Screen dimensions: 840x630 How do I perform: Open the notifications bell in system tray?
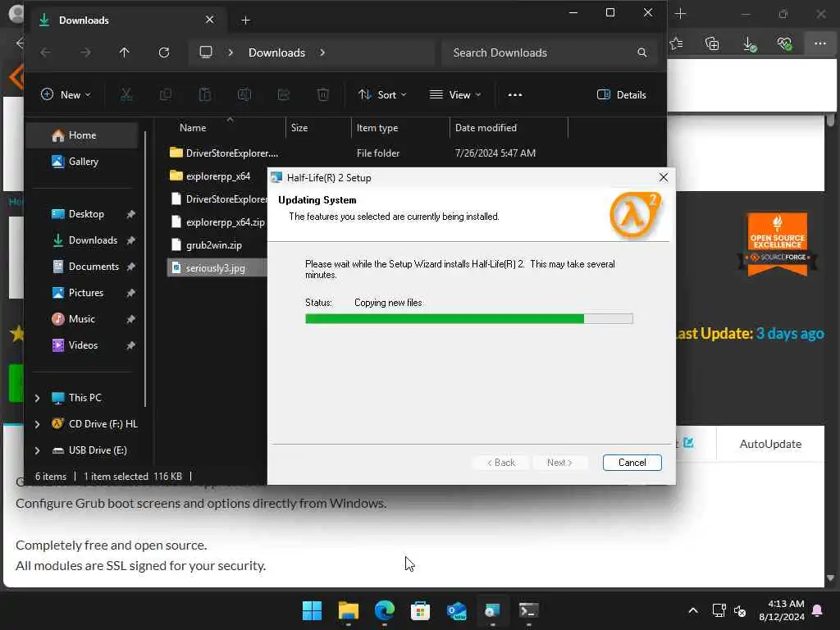click(x=818, y=610)
